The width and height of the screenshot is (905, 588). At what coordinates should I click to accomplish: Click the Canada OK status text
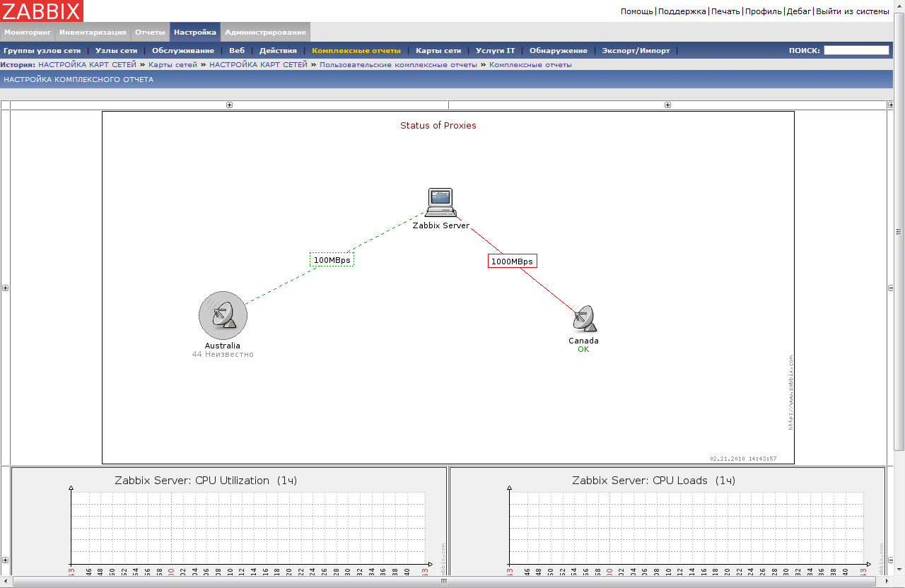pyautogui.click(x=583, y=350)
